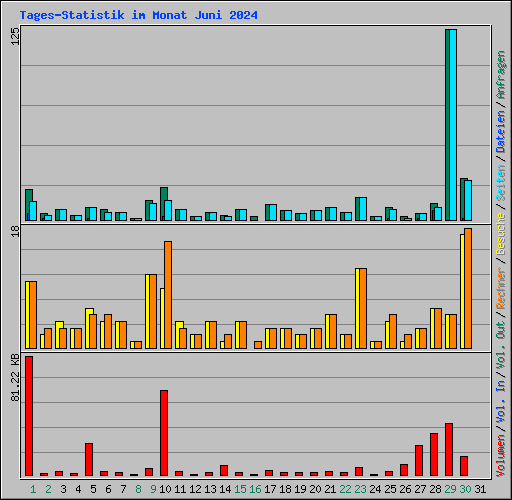The height and width of the screenshot is (500, 512).
Task: Select day label 16 on the x-axis
Action: click(x=255, y=489)
